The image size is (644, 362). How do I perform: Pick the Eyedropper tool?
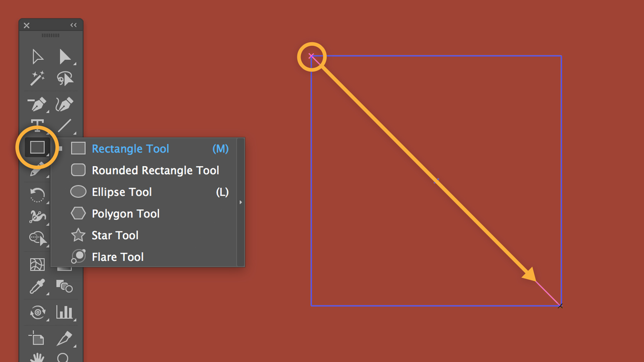[x=37, y=287]
